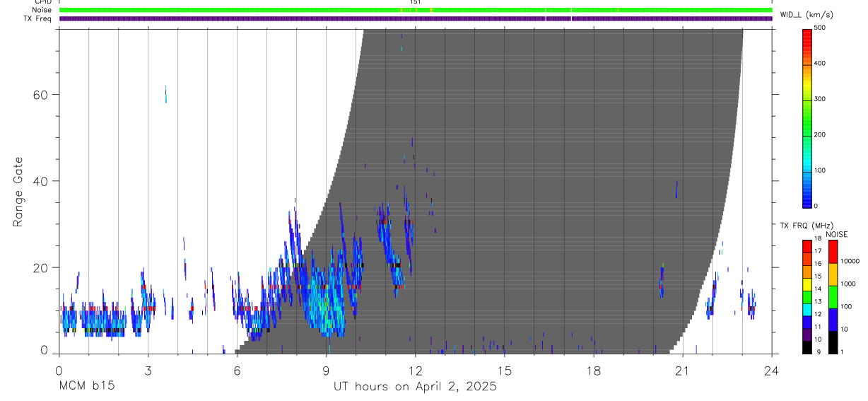Click the x-axis tick label '12'

tap(415, 371)
